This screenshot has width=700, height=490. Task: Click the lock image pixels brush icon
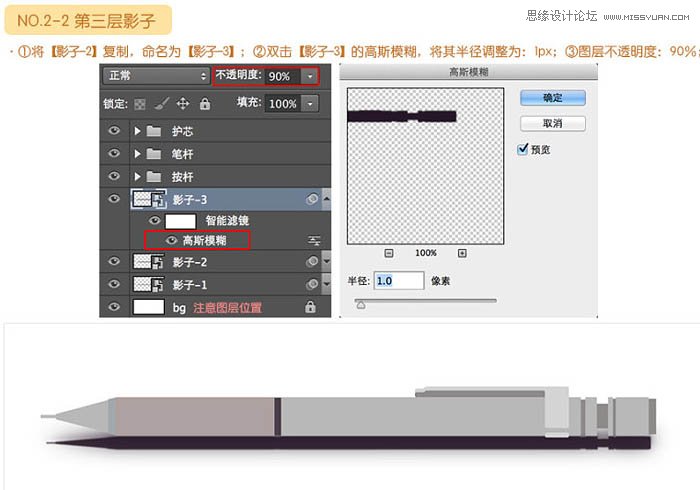161,104
